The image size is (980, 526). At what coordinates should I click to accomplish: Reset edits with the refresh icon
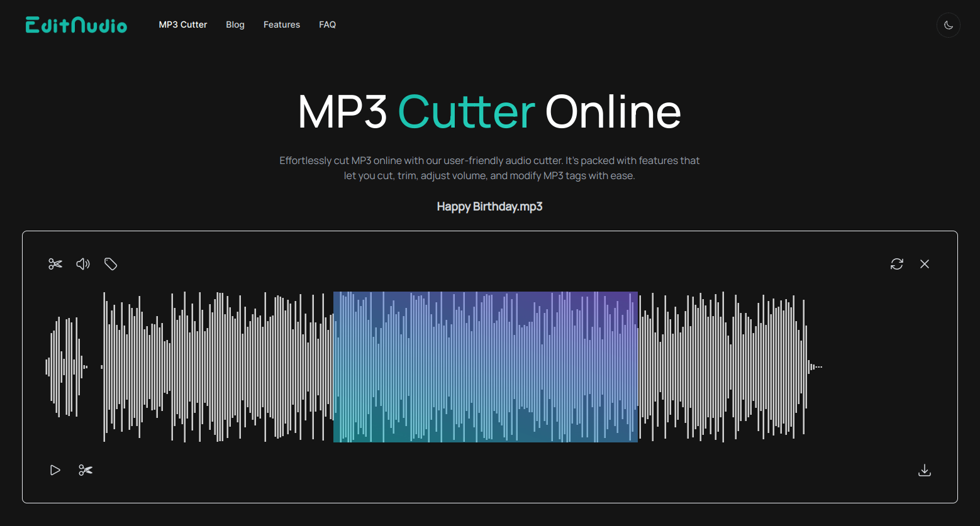[896, 264]
